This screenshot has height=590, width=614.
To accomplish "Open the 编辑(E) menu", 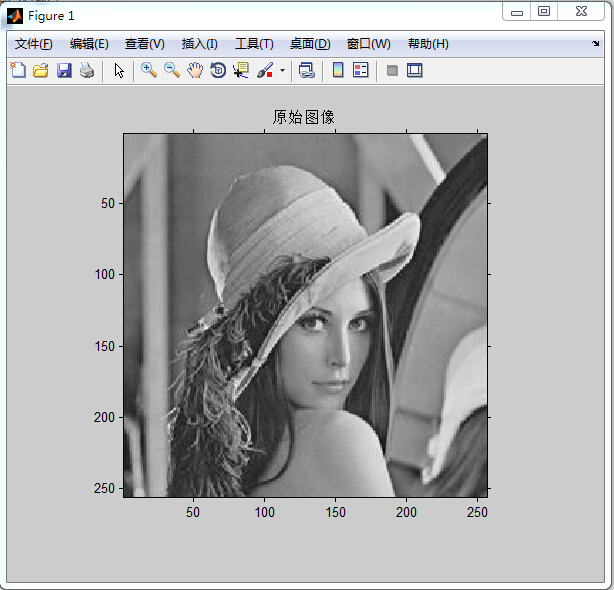I will pos(89,44).
